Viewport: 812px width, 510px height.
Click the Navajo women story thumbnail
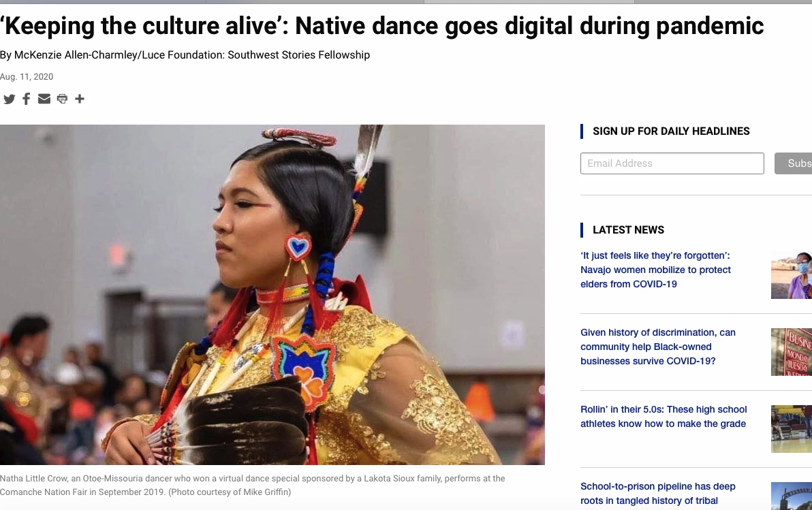[x=792, y=275]
